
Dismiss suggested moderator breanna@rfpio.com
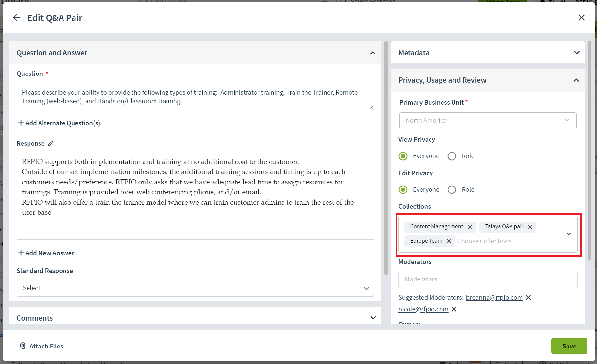point(528,297)
